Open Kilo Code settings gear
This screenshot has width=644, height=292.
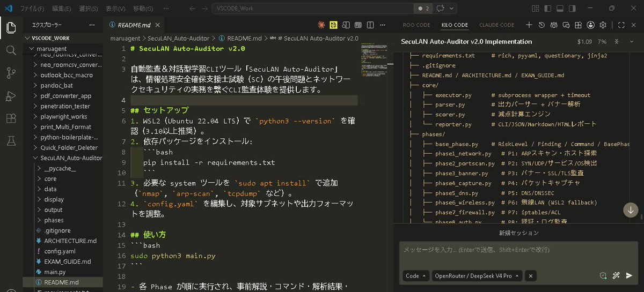[603, 25]
